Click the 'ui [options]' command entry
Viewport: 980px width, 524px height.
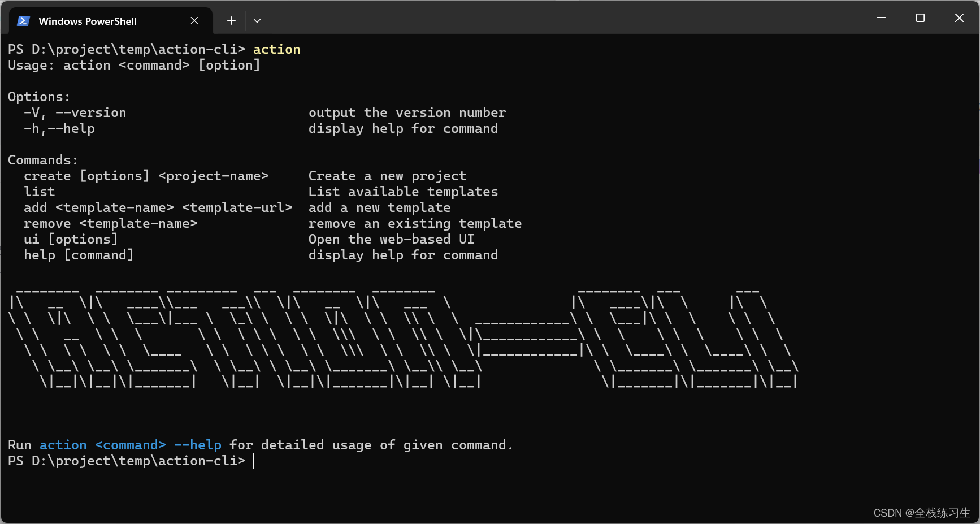pos(71,240)
